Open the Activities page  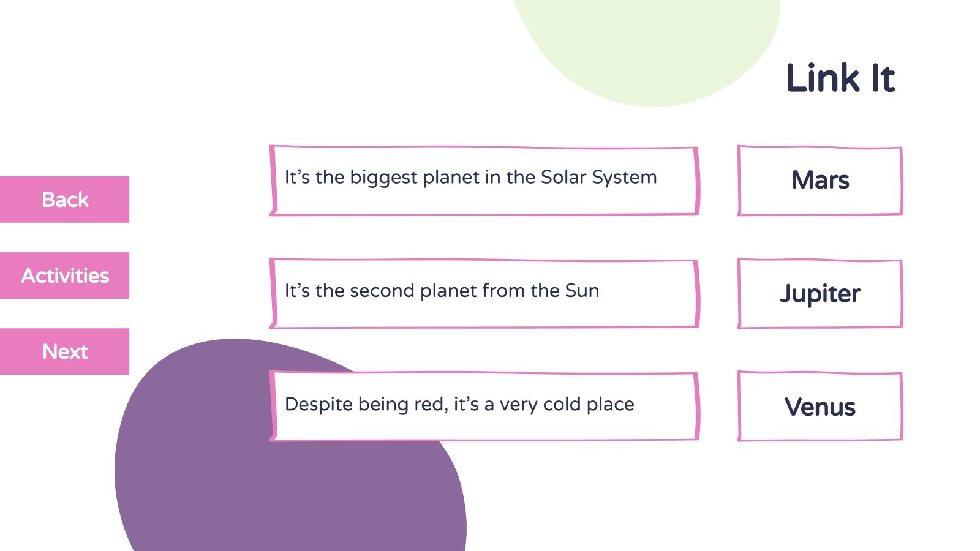(64, 275)
